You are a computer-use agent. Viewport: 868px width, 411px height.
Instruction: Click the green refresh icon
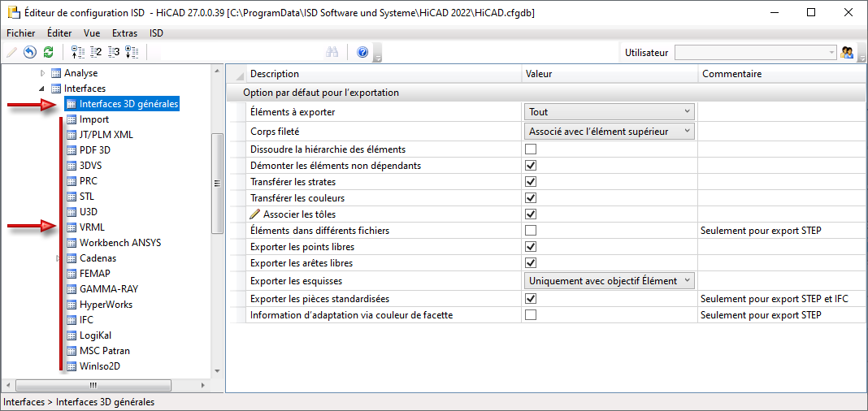click(48, 52)
